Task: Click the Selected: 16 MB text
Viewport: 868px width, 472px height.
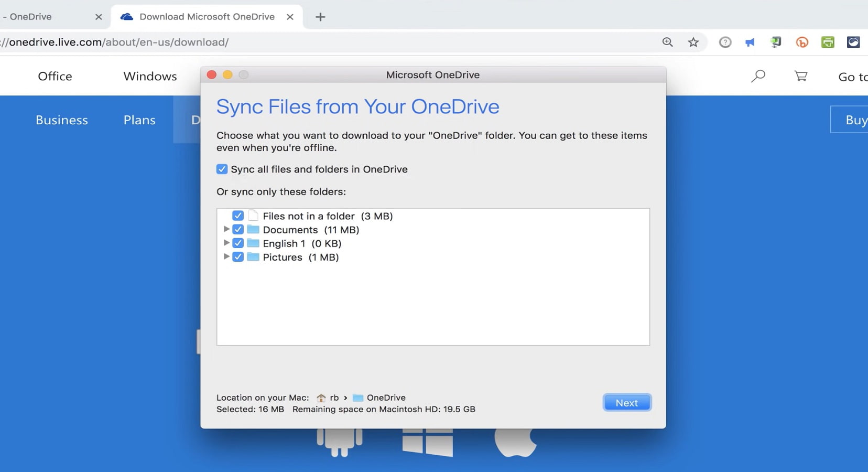Action: (250, 409)
